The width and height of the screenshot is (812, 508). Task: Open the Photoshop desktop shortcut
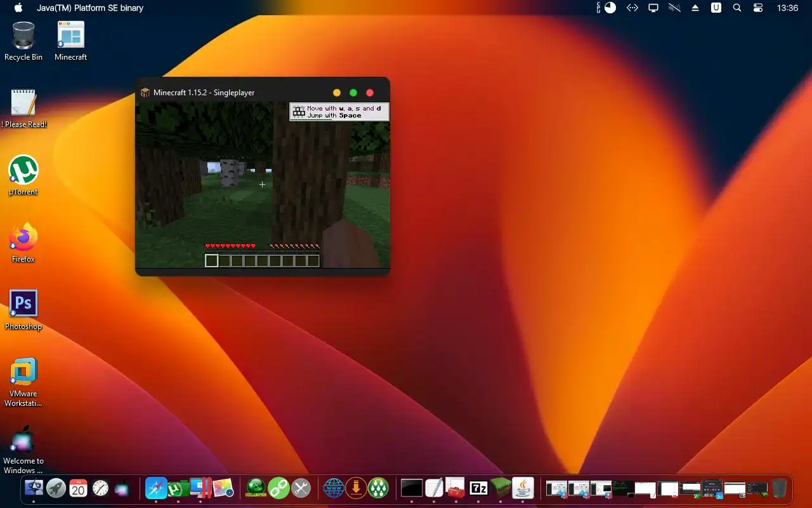coord(23,310)
